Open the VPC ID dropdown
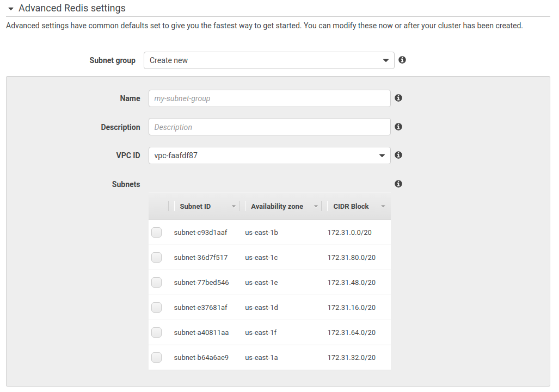The width and height of the screenshot is (559, 392). pyautogui.click(x=269, y=155)
